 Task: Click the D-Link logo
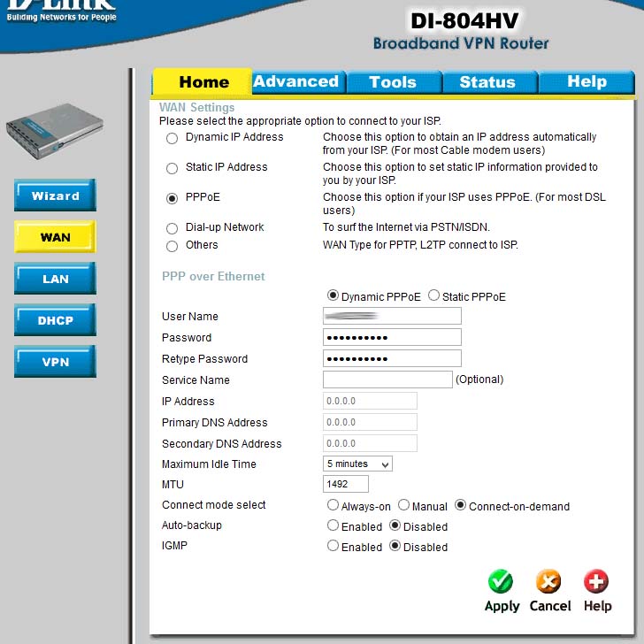(x=61, y=11)
